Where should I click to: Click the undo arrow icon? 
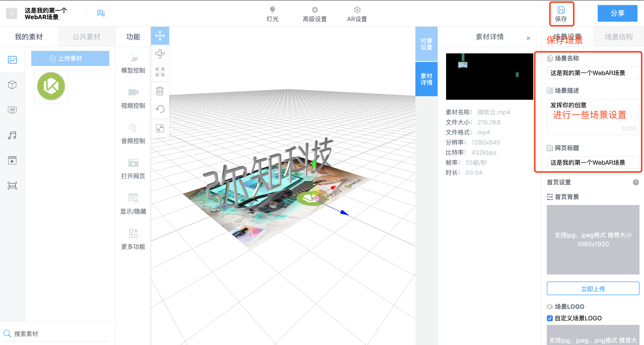pyautogui.click(x=160, y=109)
